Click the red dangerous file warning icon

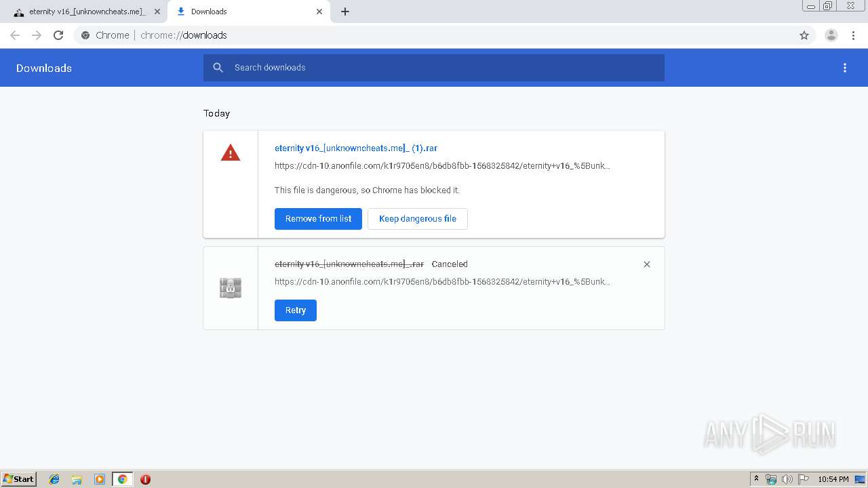pos(231,152)
